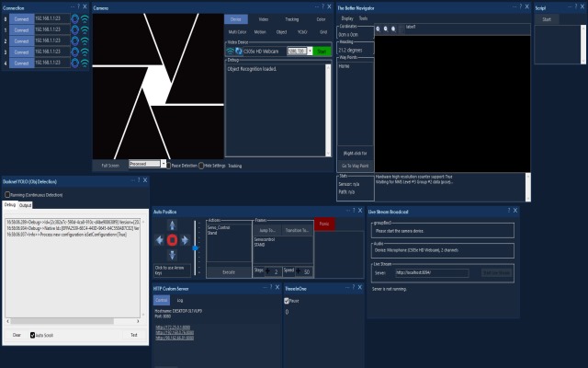588x368 pixels.
Task: Open help for the Camera panel
Action: (x=322, y=6)
